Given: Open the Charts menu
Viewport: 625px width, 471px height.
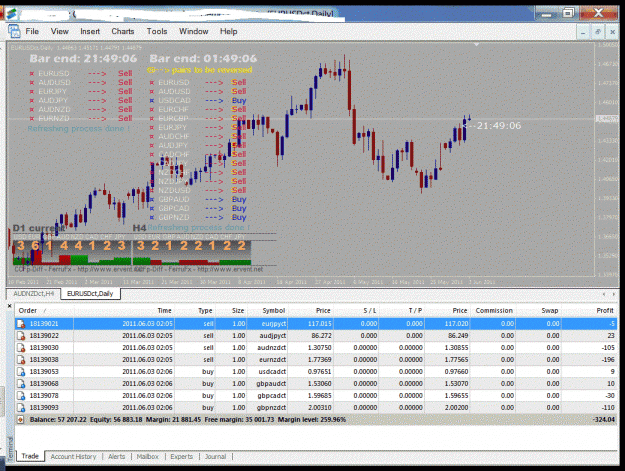Looking at the screenshot, I should point(123,31).
